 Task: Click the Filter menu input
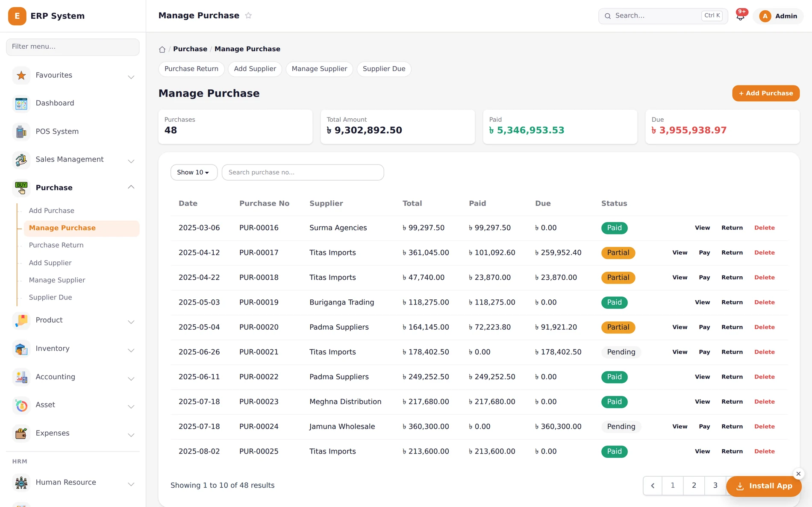[73, 47]
